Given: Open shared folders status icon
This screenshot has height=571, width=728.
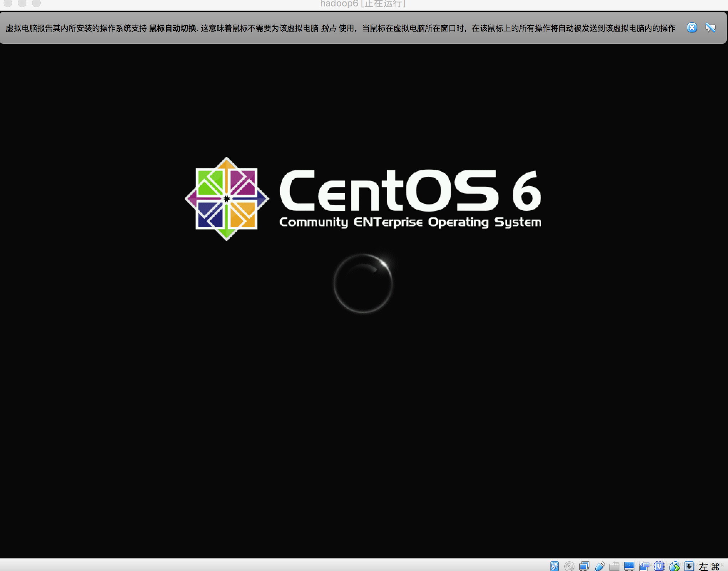Looking at the screenshot, I should tap(614, 566).
